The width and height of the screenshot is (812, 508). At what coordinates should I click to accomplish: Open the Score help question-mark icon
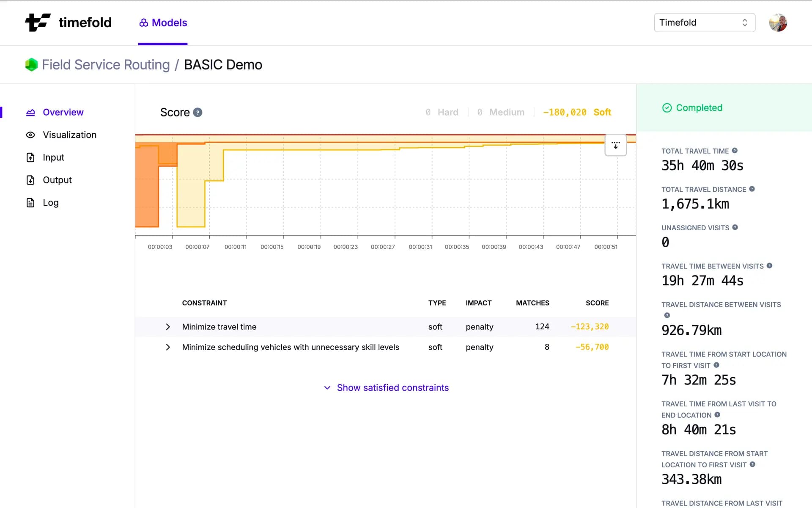197,112
